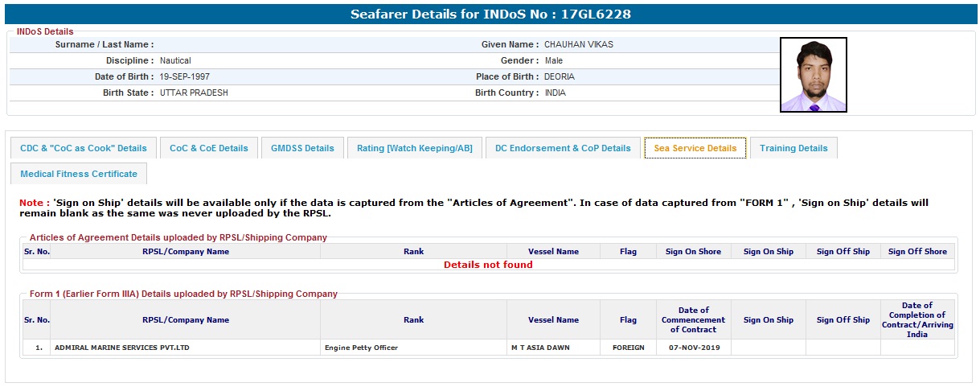The width and height of the screenshot is (980, 391).
Task: Click ADMIRAL MARINE SERVICES PVT.LTD company entry
Action: coord(122,348)
